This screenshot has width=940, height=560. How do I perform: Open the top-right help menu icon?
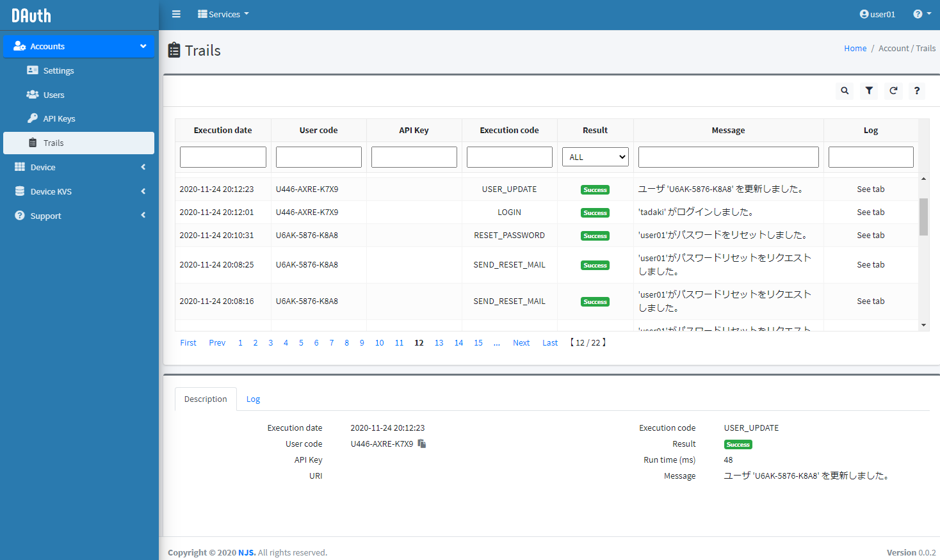click(922, 14)
